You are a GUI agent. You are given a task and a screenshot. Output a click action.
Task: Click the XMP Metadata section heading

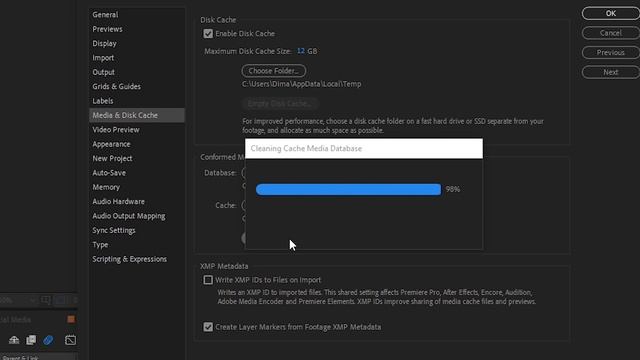click(x=224, y=266)
